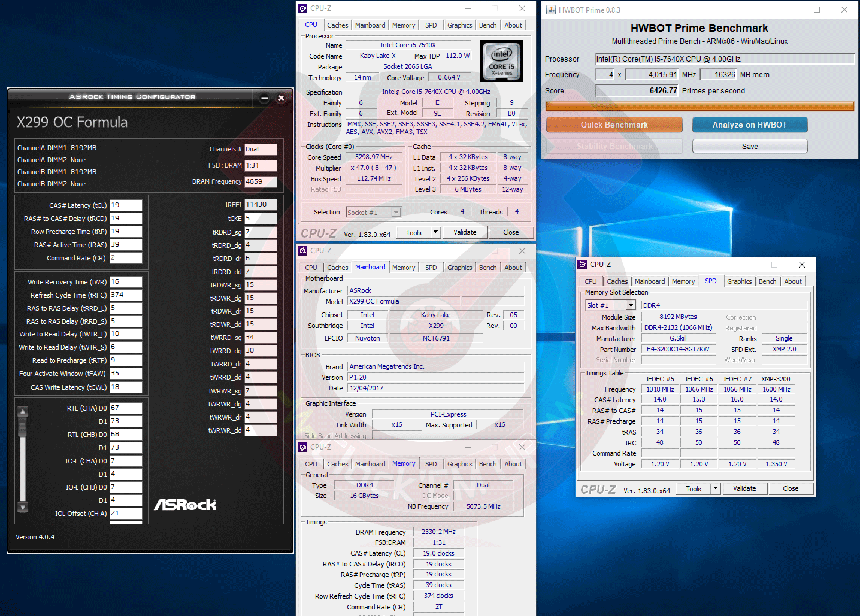This screenshot has width=860, height=616.
Task: Open Bench tab in CPU-Z processor window
Action: [x=487, y=25]
